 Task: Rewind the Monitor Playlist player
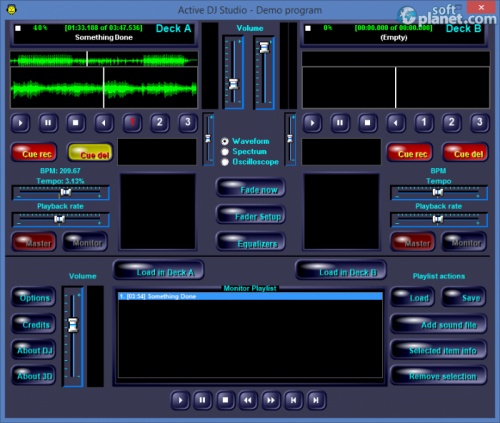248,400
